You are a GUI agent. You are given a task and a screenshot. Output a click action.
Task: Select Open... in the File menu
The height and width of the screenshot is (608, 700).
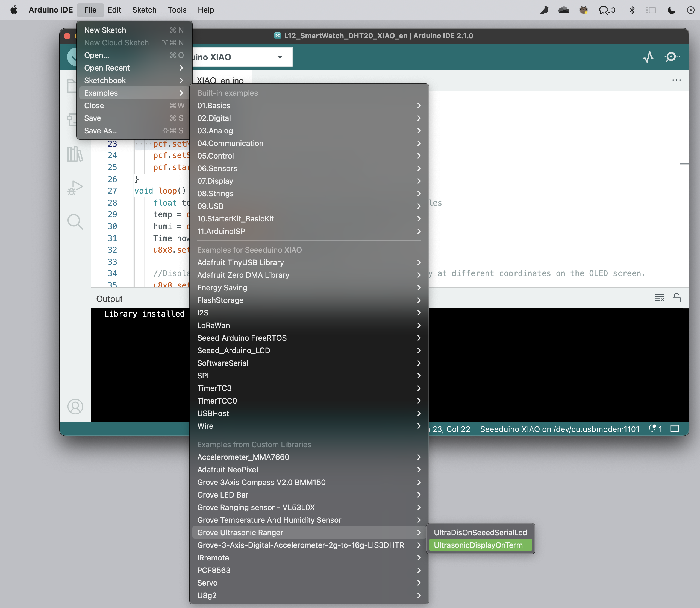coord(134,55)
